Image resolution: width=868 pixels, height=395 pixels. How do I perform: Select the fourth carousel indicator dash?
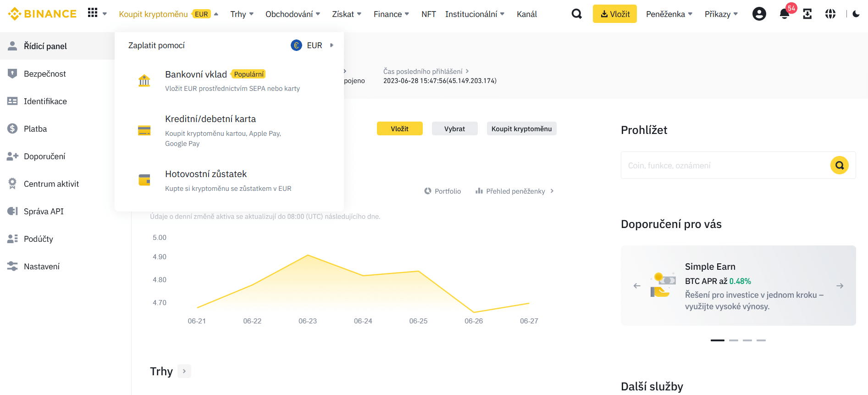point(761,340)
